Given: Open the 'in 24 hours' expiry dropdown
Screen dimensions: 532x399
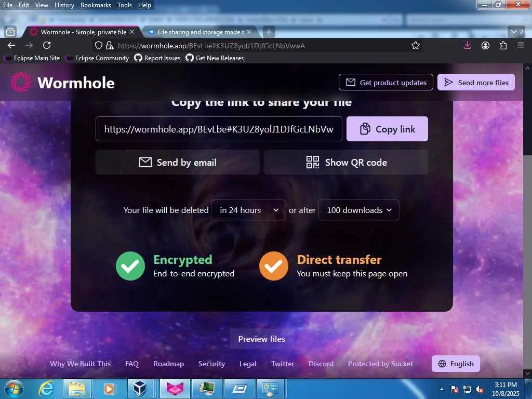Looking at the screenshot, I should point(248,210).
